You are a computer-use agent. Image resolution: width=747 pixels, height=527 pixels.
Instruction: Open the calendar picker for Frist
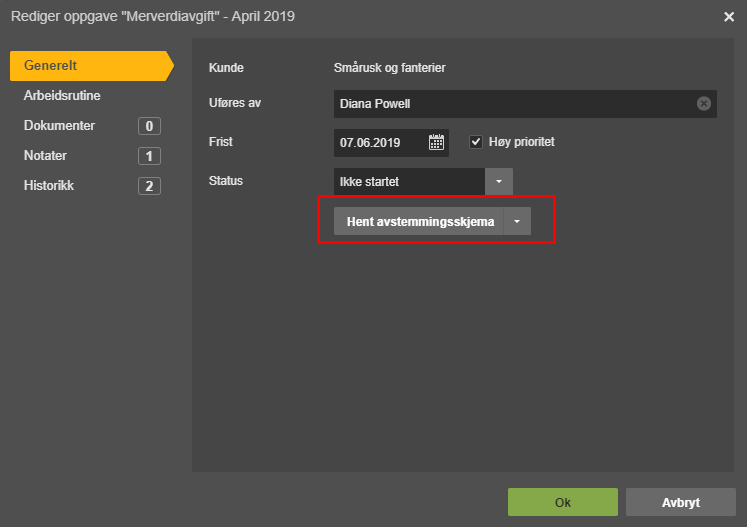point(436,142)
